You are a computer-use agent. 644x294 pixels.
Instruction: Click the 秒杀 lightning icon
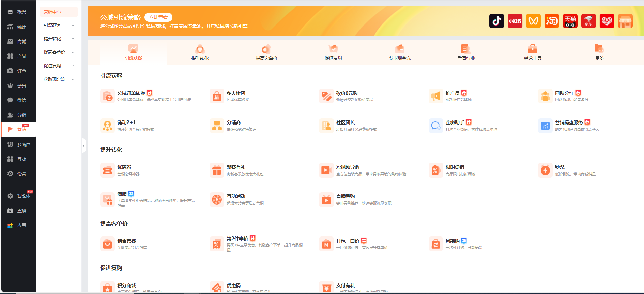545,170
